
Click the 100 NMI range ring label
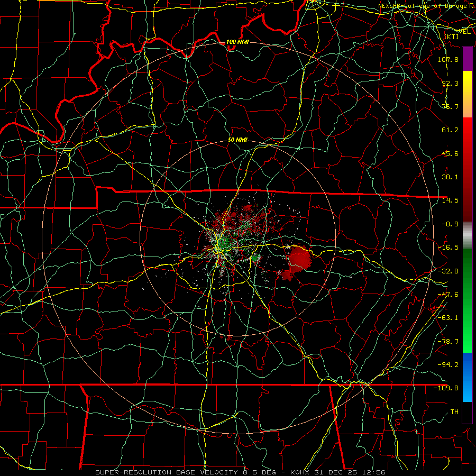pyautogui.click(x=237, y=42)
